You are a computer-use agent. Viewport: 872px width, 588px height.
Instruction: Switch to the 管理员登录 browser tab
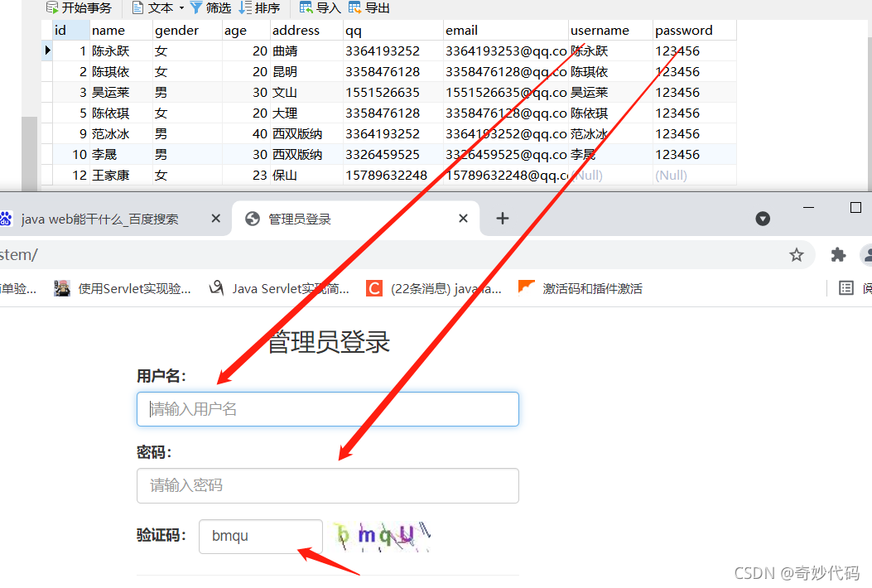coord(356,219)
